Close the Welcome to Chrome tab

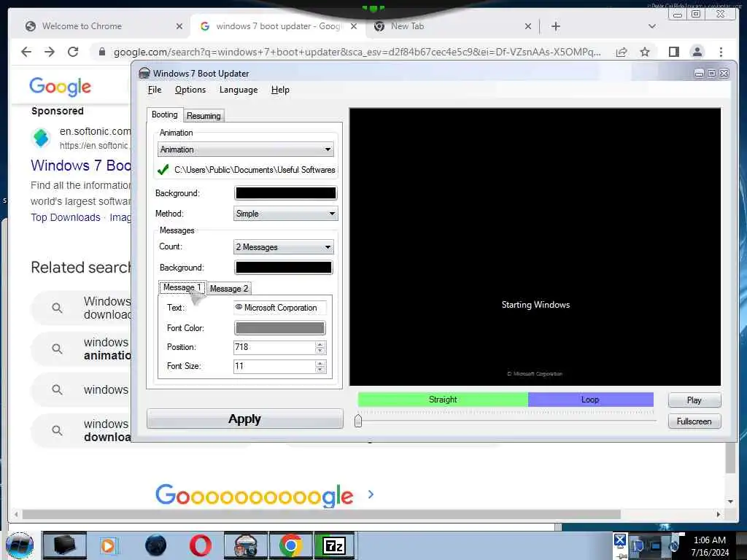coord(179,26)
